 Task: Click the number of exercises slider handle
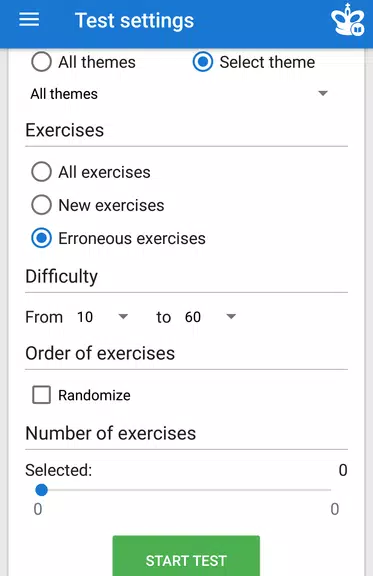[42, 490]
